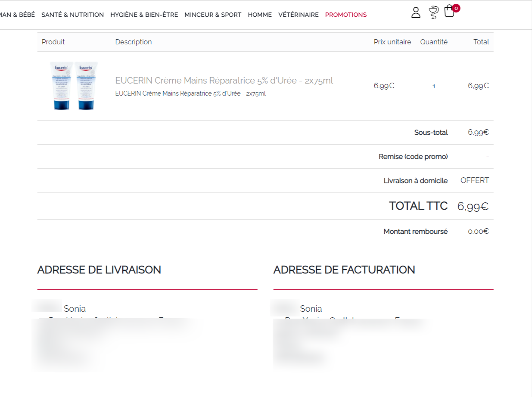Open the Santé & Nutrition menu
The height and width of the screenshot is (397, 532).
(x=72, y=15)
